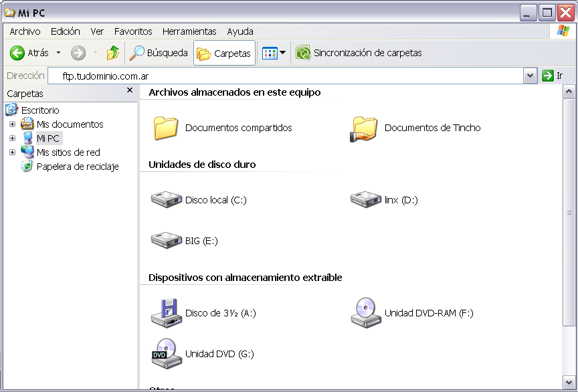Screen dimensions: 578x392
Task: Expand the Mi PC tree node
Action: point(12,138)
